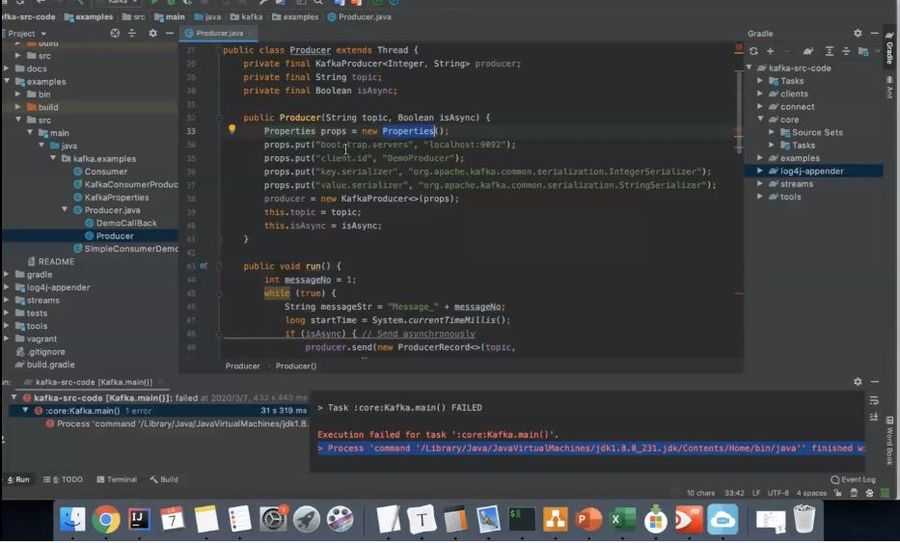The height and width of the screenshot is (543, 900).
Task: Click the Project panel locate-file target icon
Action: tap(115, 33)
